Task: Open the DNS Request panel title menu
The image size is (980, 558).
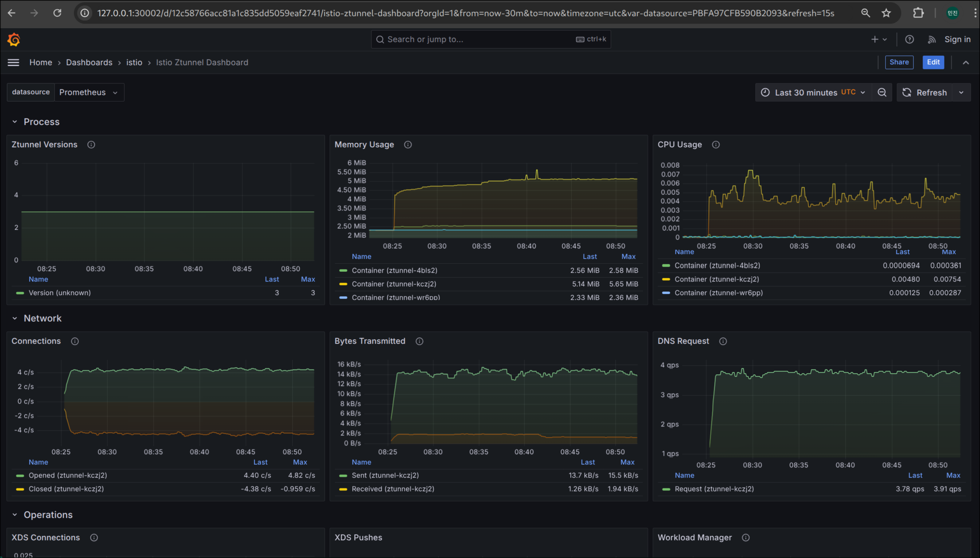Action: coord(683,341)
